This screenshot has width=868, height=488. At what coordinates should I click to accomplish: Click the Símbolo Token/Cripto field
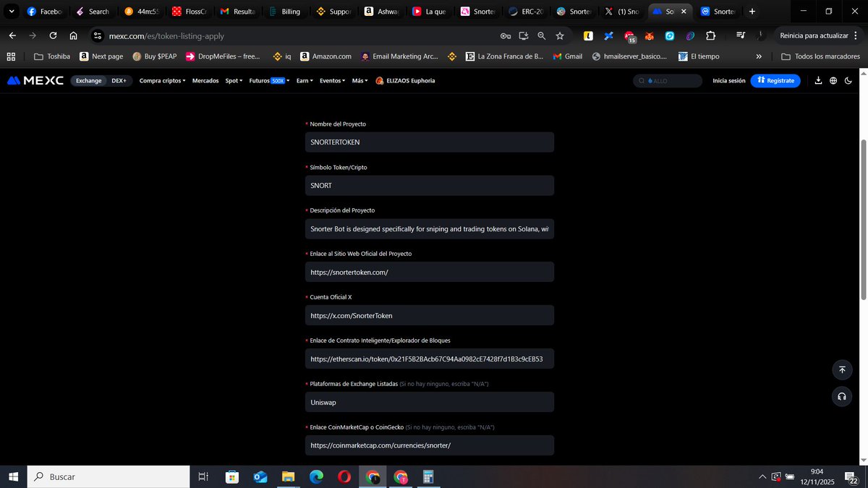(x=430, y=185)
